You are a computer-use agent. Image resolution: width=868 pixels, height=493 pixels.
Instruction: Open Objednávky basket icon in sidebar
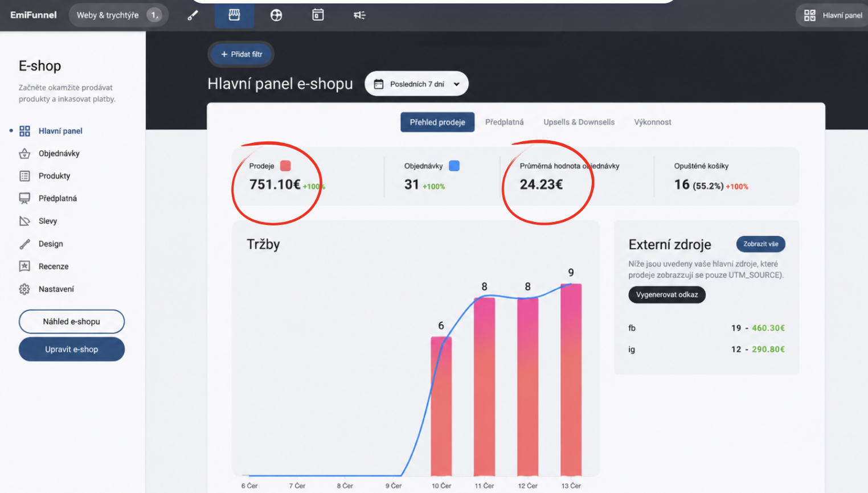coord(24,154)
